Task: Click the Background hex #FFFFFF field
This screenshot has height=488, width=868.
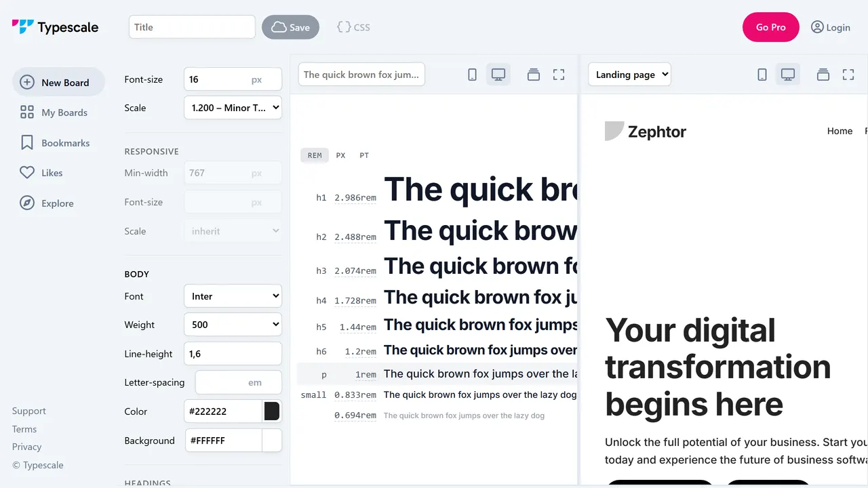Action: (224, 441)
